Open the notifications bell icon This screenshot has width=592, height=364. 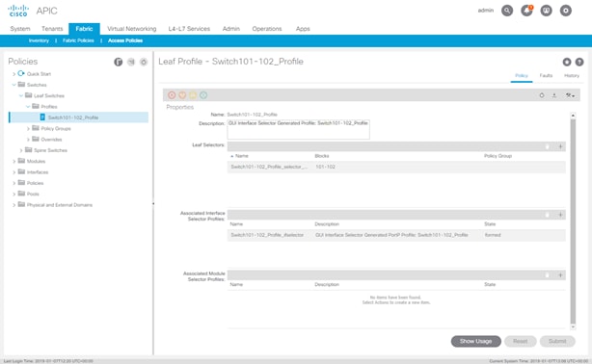tap(526, 11)
